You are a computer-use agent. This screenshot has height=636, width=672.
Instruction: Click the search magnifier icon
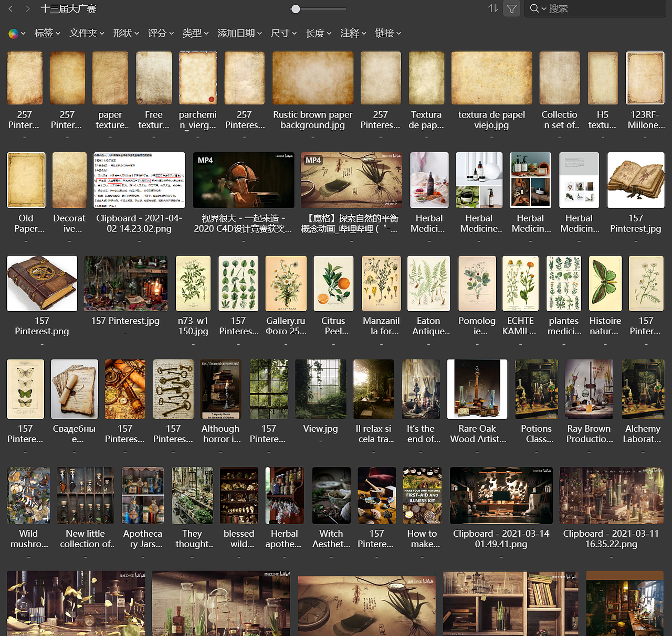(534, 8)
